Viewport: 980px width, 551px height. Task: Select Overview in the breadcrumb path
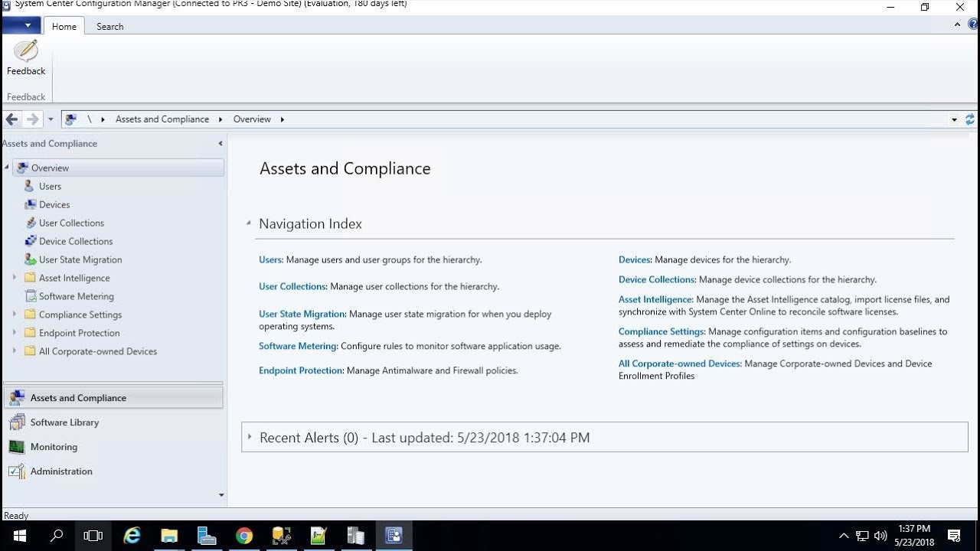(x=252, y=119)
